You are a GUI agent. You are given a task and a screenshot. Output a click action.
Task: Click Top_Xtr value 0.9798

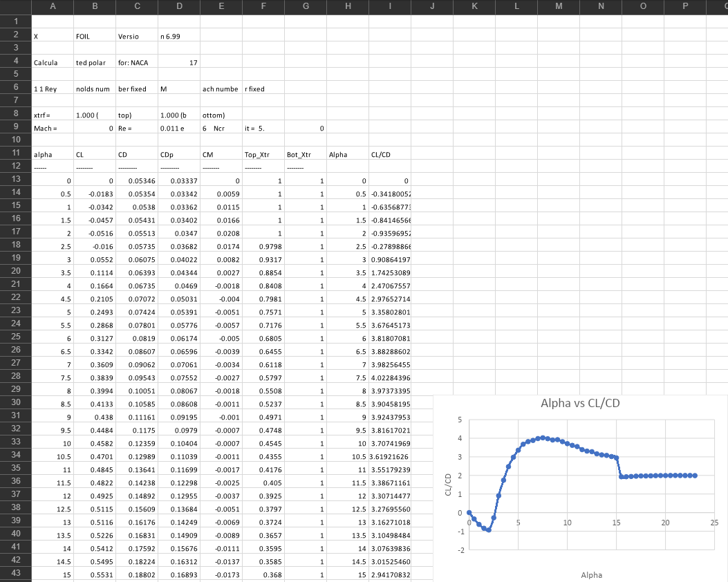pos(263,246)
